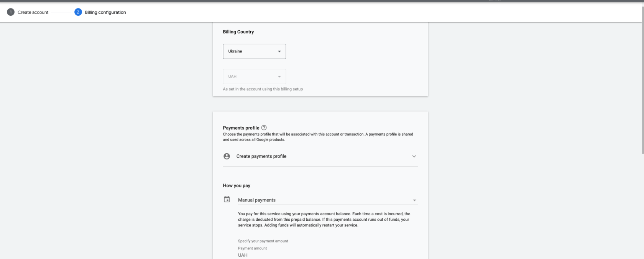This screenshot has height=259, width=644.
Task: Select the Create payments profile label
Action: (x=261, y=156)
